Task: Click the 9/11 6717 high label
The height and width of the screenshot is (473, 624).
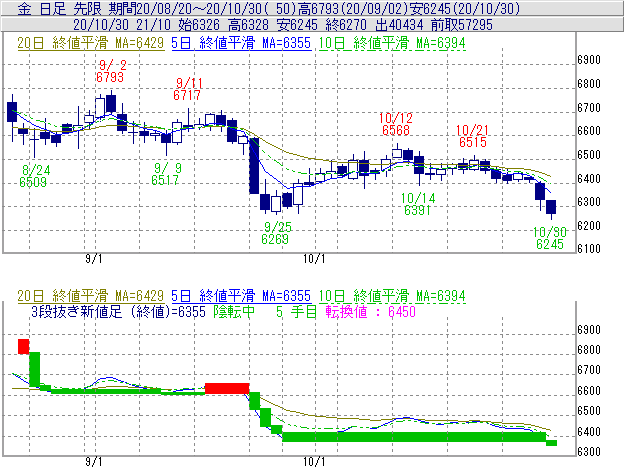Action: point(187,89)
